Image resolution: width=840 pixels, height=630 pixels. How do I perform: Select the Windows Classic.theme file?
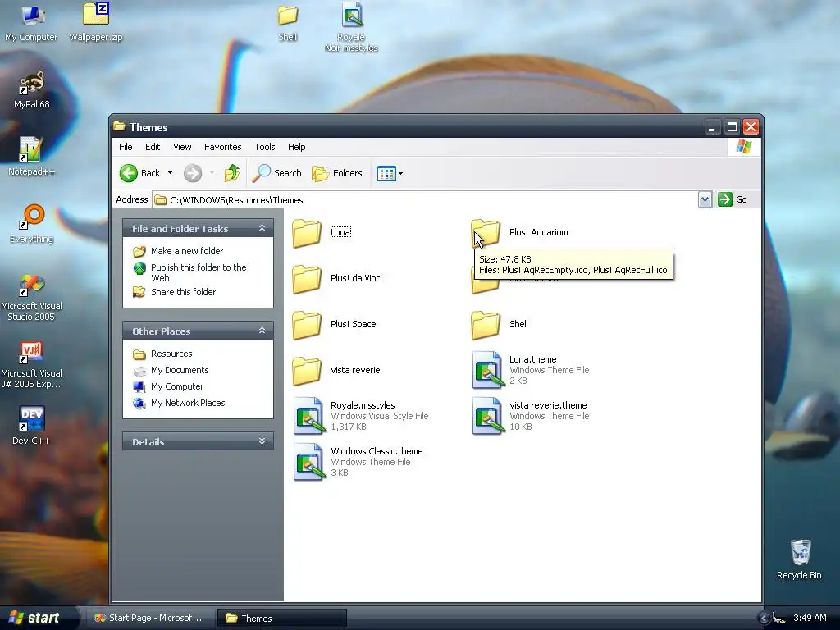pyautogui.click(x=358, y=463)
